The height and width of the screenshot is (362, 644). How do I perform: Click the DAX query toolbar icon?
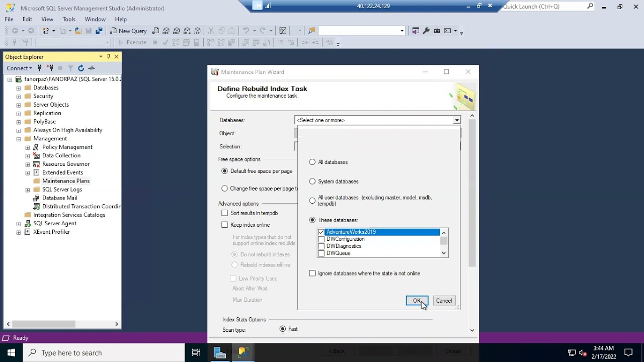point(197,31)
